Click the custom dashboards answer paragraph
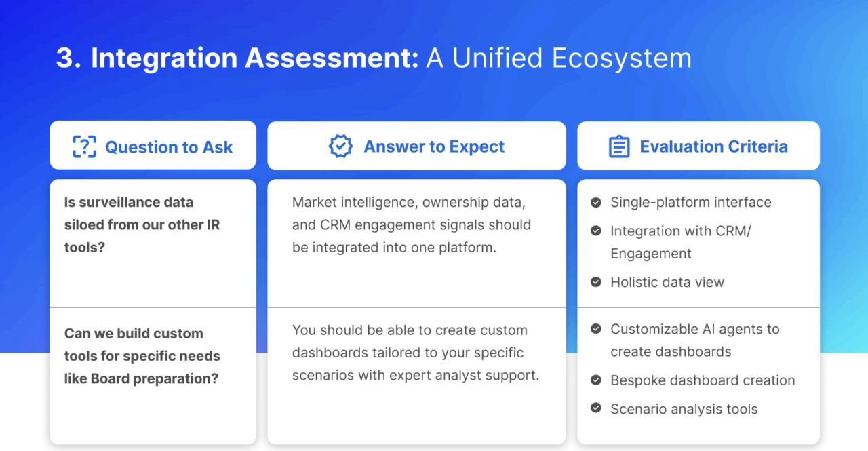 coord(416,353)
